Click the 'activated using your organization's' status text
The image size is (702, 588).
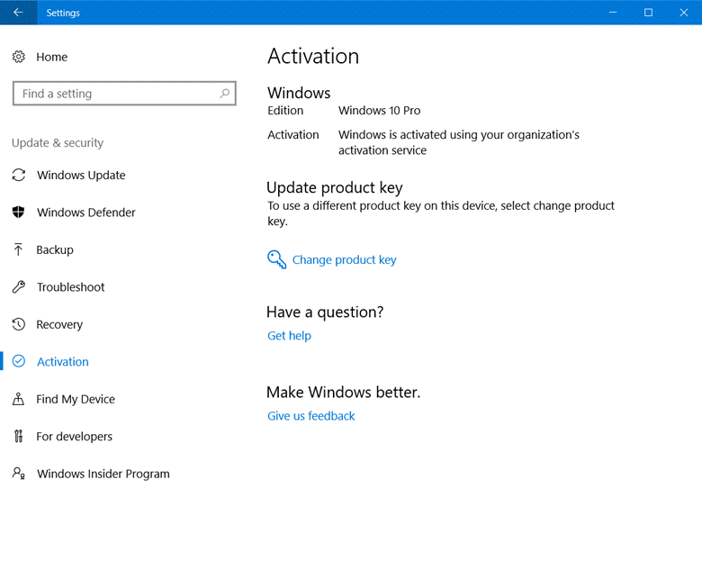click(490, 135)
